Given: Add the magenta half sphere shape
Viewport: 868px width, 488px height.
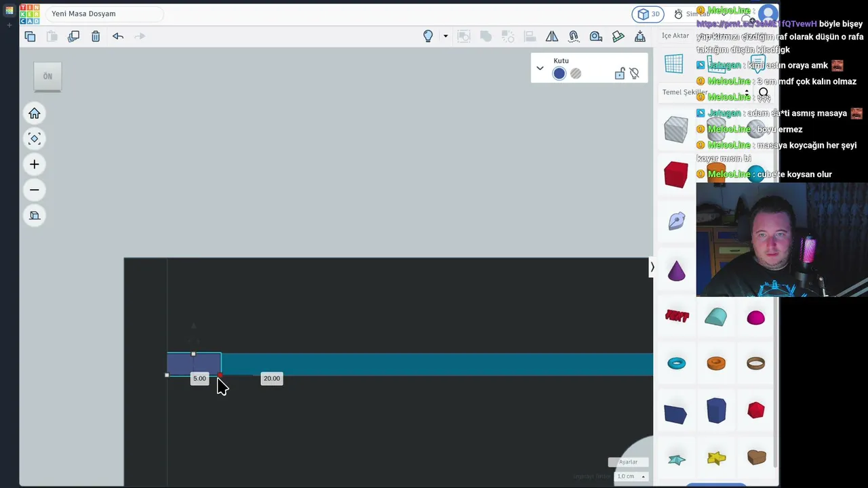Looking at the screenshot, I should (755, 317).
